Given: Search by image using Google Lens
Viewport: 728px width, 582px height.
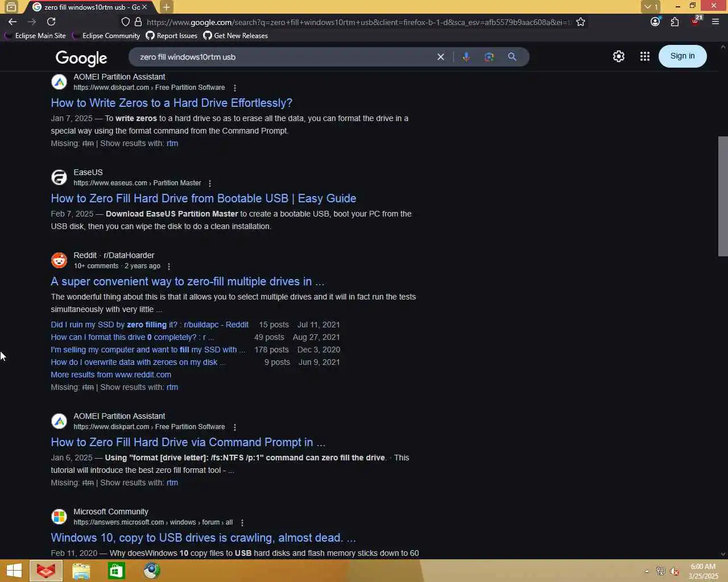Looking at the screenshot, I should click(x=489, y=57).
